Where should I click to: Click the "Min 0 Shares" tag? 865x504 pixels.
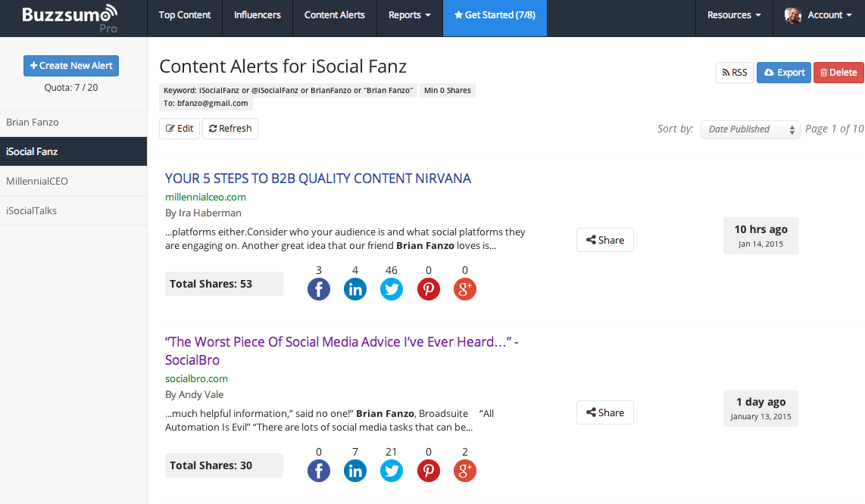[448, 91]
